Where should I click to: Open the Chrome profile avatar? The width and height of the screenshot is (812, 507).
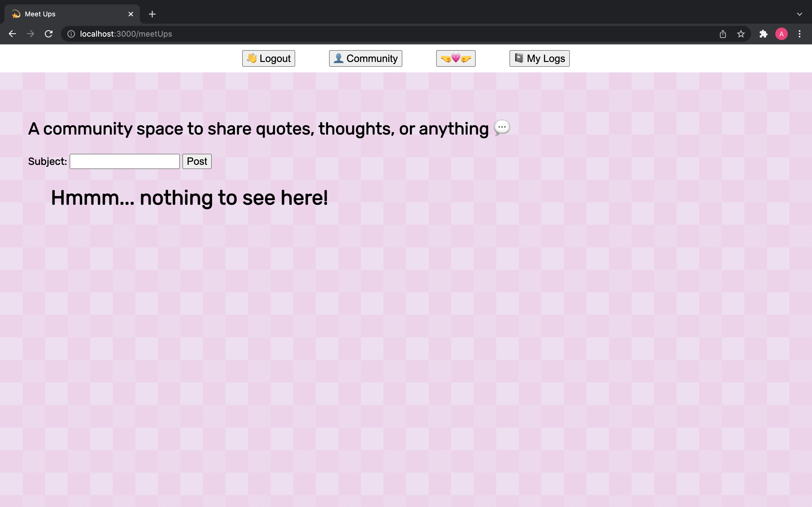point(781,34)
